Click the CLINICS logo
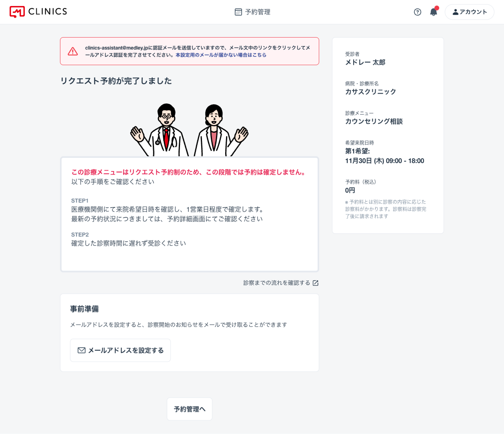Screen dimensions: 504x434 (x=38, y=12)
